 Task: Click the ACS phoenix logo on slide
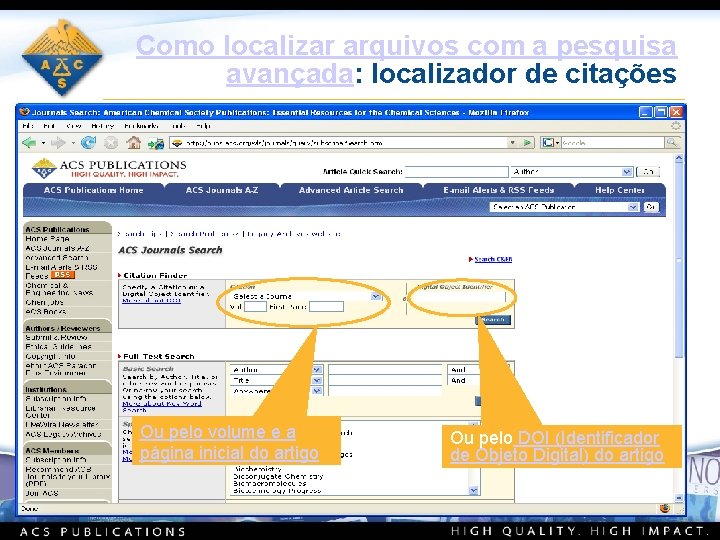(62, 57)
